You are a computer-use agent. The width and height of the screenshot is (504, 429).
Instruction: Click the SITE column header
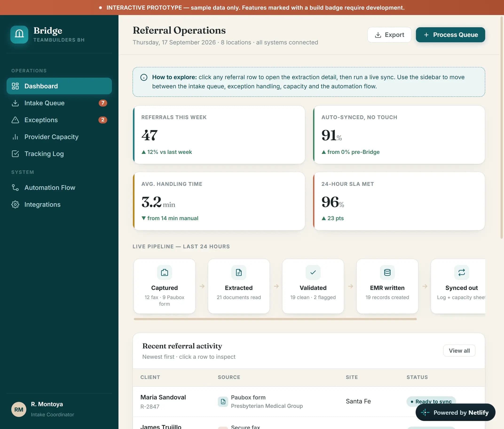(351, 377)
